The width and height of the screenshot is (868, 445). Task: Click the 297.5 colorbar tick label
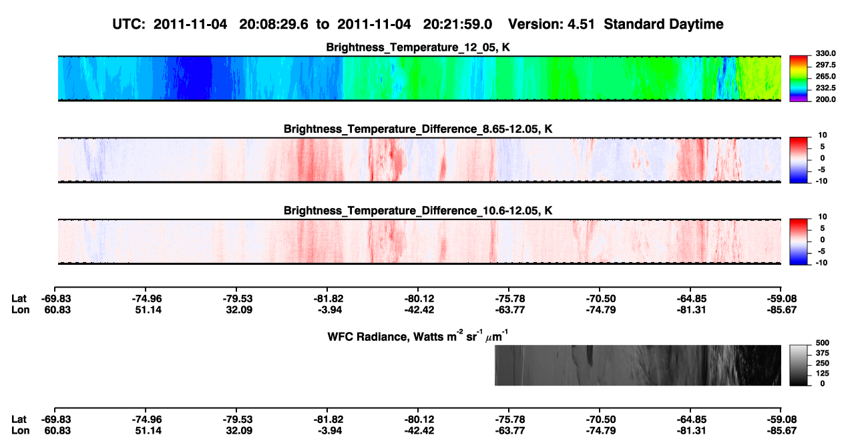826,65
